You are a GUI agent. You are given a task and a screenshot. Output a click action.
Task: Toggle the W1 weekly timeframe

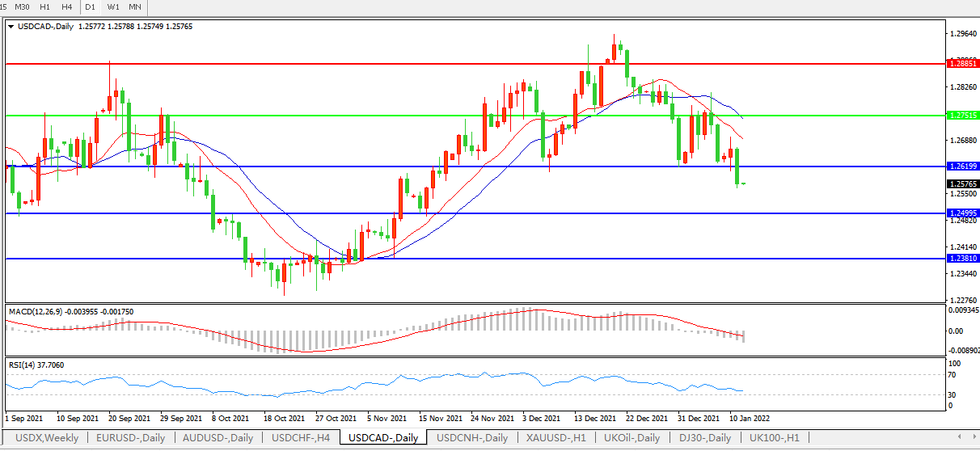coord(113,6)
